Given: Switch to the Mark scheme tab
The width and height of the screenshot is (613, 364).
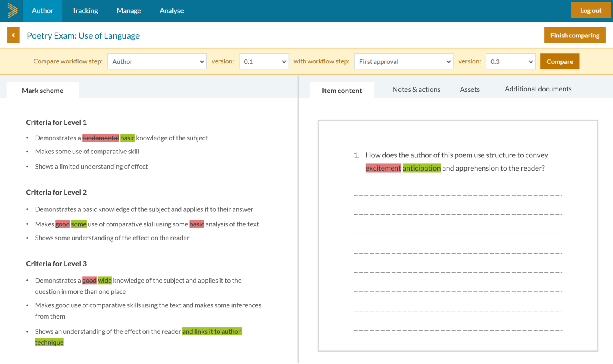Looking at the screenshot, I should 42,91.
